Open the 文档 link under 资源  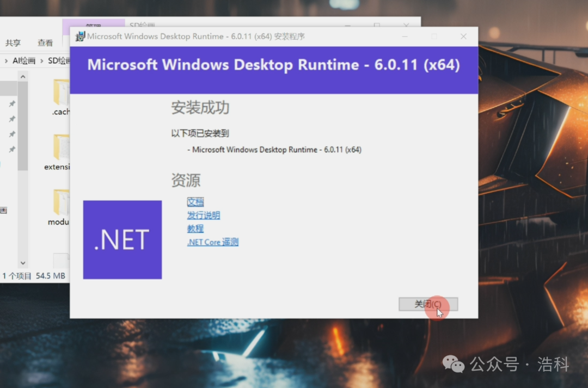pyautogui.click(x=195, y=202)
